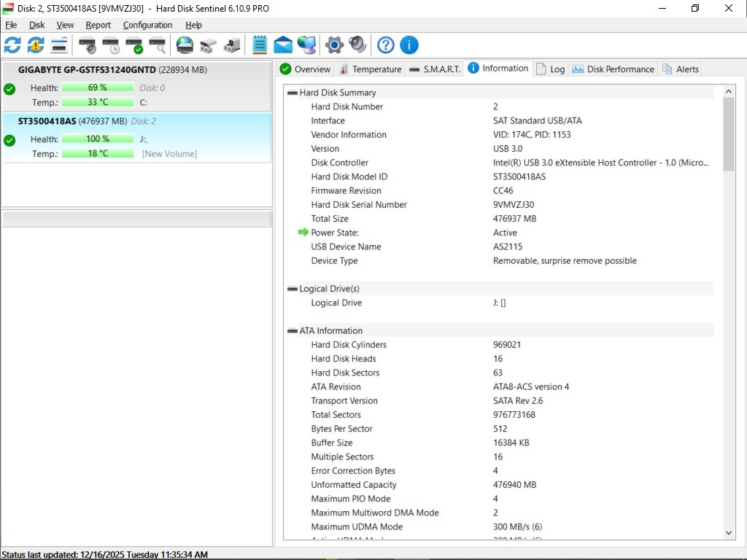This screenshot has width=747, height=560.
Task: Click the disk with globe toolbar icon
Action: [185, 45]
